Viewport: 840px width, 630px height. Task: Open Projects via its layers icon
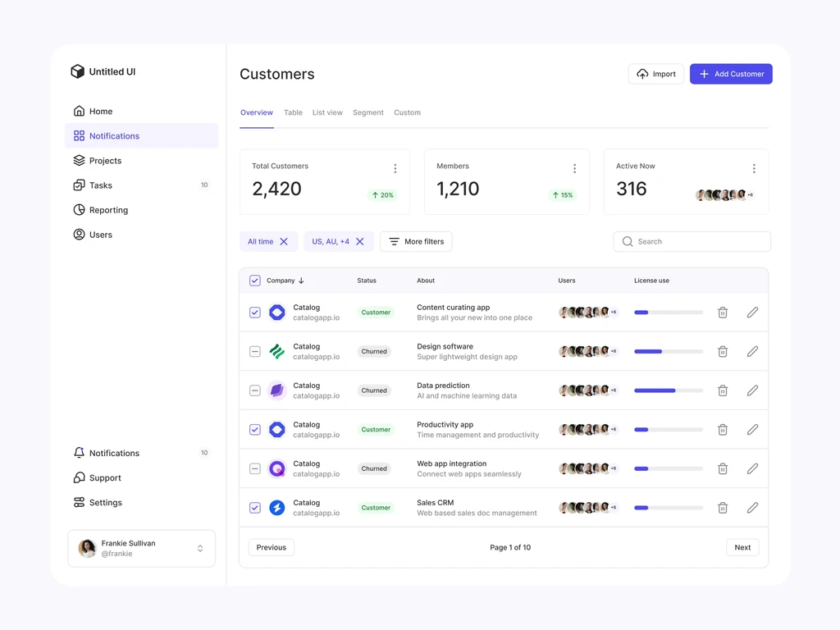click(x=80, y=160)
